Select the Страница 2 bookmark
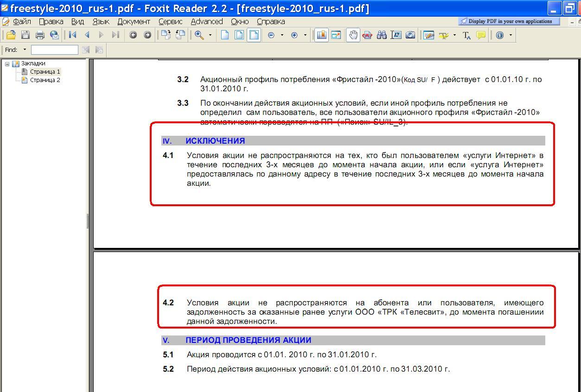Image resolution: width=581 pixels, height=392 pixels. (x=45, y=80)
